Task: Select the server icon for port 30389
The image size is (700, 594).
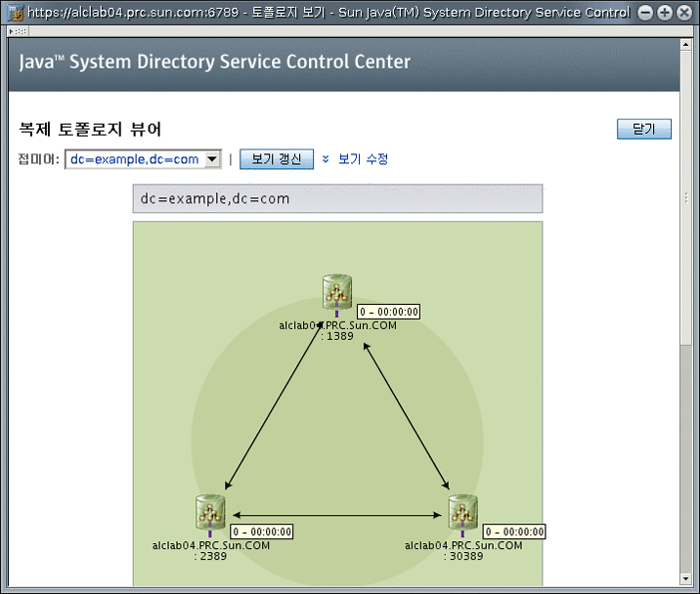Action: (463, 512)
